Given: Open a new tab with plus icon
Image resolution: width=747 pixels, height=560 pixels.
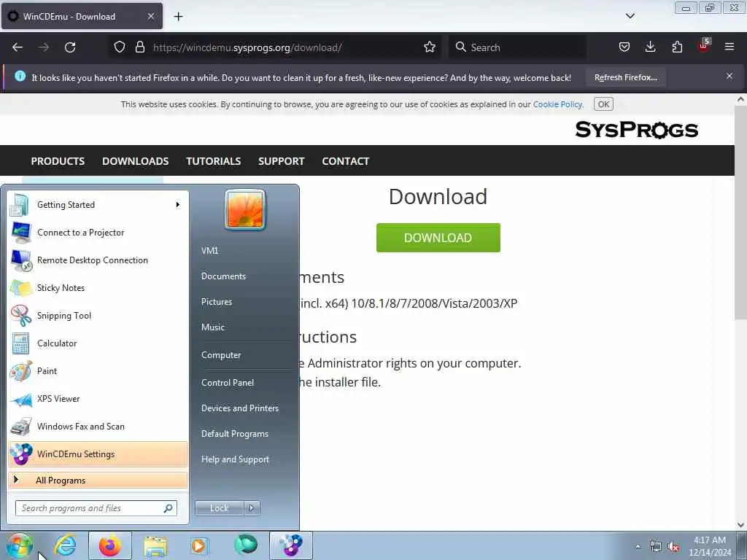Looking at the screenshot, I should [178, 17].
